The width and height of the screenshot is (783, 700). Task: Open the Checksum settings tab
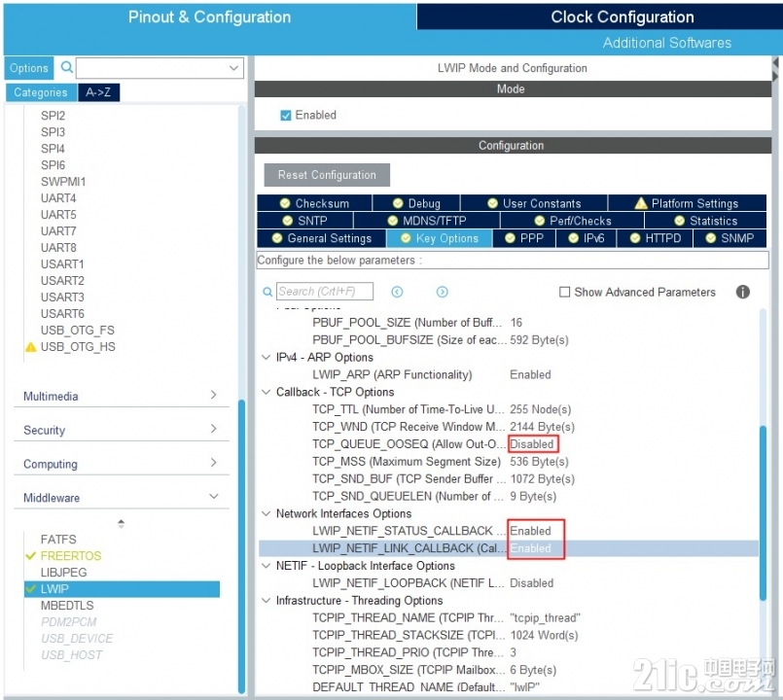point(314,203)
